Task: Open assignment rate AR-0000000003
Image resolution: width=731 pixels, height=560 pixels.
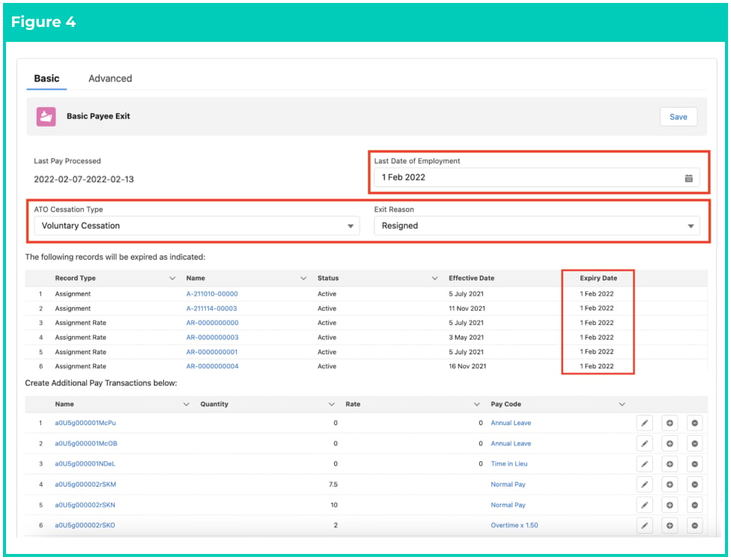Action: (x=212, y=338)
